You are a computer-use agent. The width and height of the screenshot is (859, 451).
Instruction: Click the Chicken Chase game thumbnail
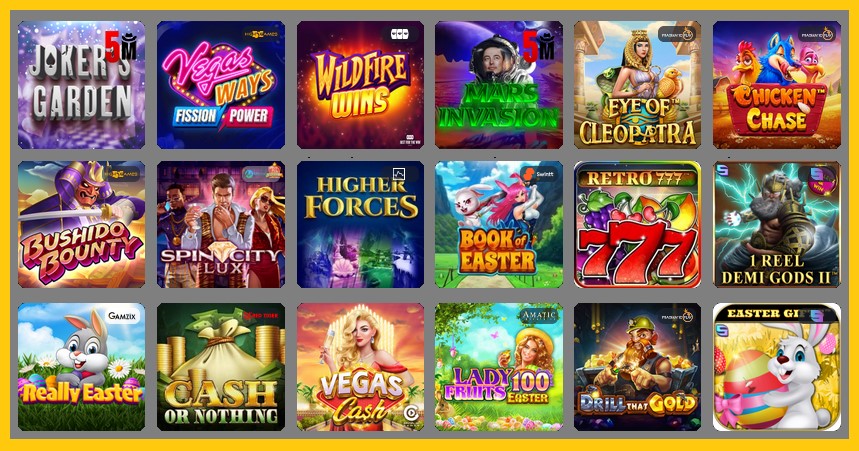(777, 85)
